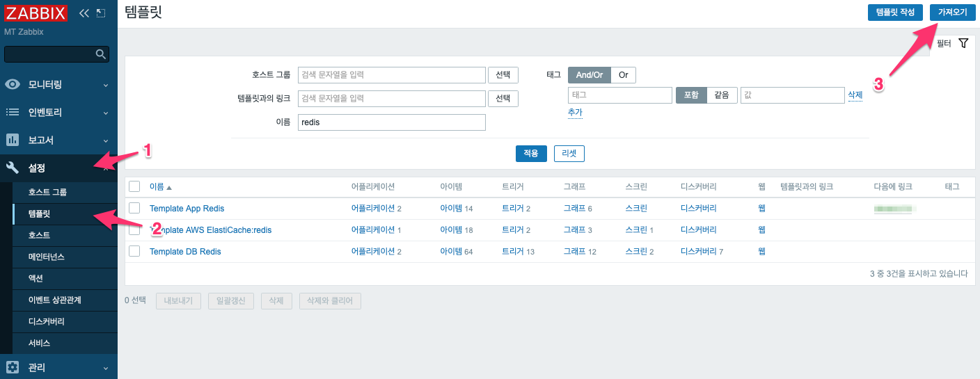Viewport: 980px width, 379px height.
Task: Click 가져오기 import button
Action: click(x=953, y=13)
